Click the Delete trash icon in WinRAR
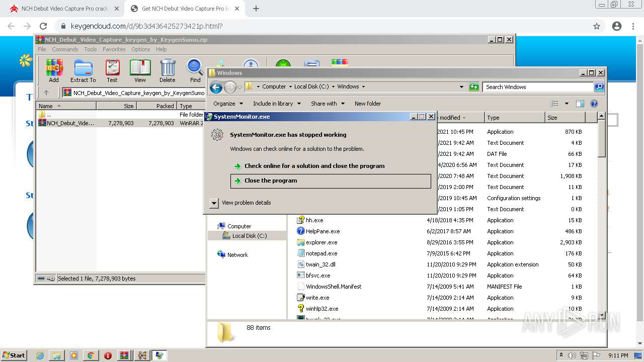This screenshot has width=644, height=362. (168, 71)
